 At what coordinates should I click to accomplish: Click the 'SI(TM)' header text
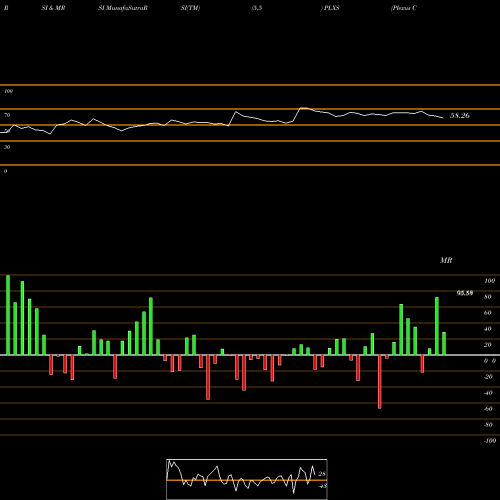[x=190, y=8]
